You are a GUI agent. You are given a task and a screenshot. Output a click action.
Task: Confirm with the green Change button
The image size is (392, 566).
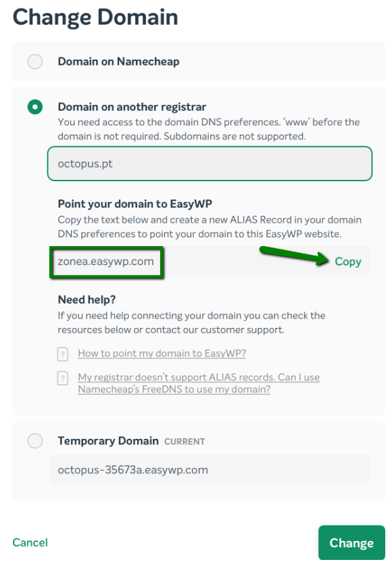pyautogui.click(x=351, y=542)
